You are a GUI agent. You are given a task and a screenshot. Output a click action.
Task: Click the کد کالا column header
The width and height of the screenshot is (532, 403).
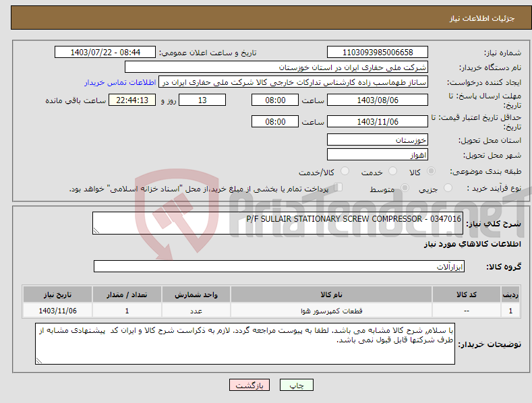tap(466, 294)
